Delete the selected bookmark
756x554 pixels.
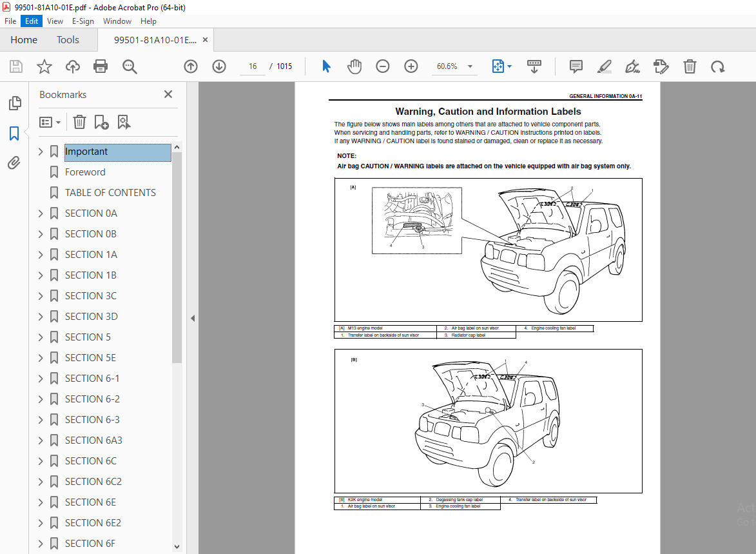[79, 122]
